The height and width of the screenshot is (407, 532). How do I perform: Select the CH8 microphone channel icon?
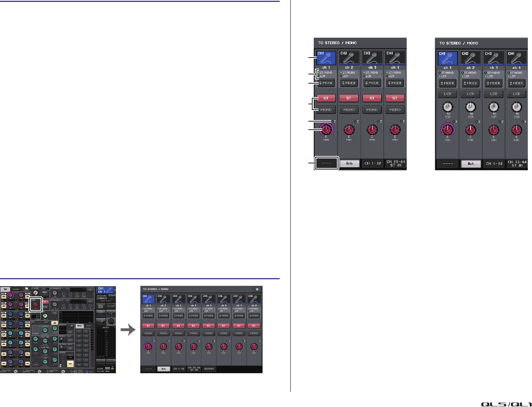coord(254,299)
